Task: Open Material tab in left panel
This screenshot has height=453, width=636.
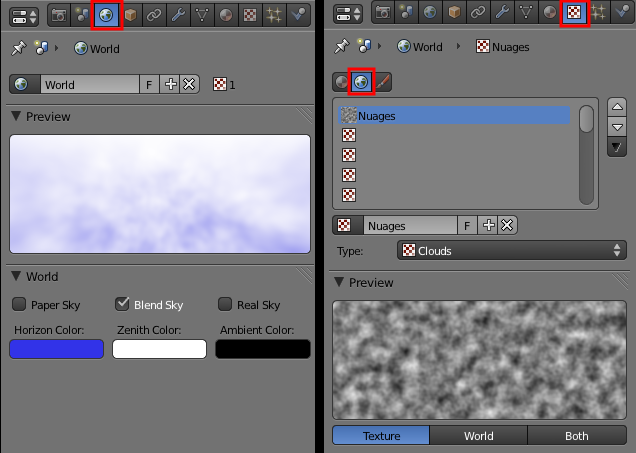Action: (x=226, y=15)
